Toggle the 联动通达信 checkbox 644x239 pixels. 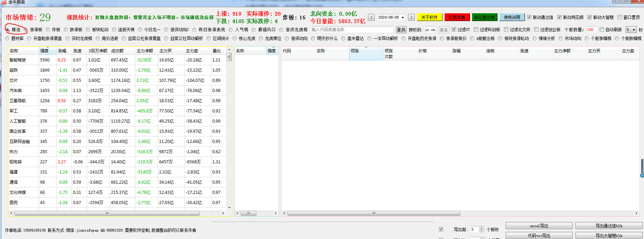coord(529,17)
